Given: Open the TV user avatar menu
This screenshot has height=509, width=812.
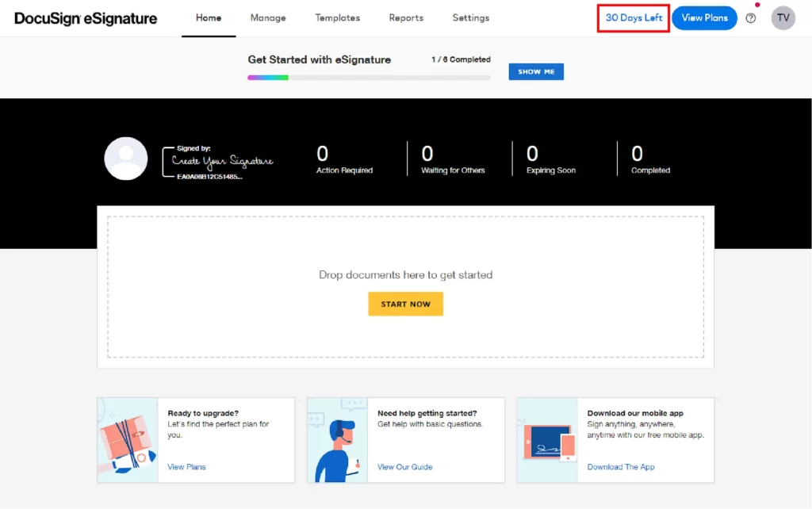Looking at the screenshot, I should [783, 18].
